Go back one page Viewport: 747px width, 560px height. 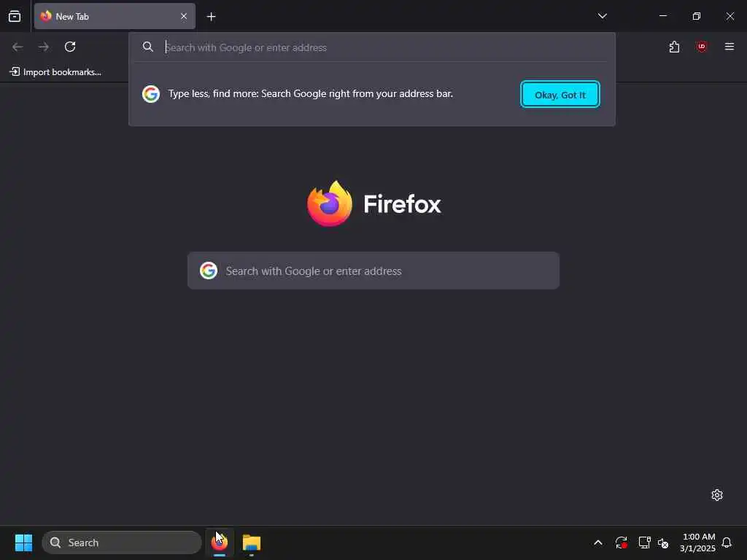pyautogui.click(x=18, y=47)
